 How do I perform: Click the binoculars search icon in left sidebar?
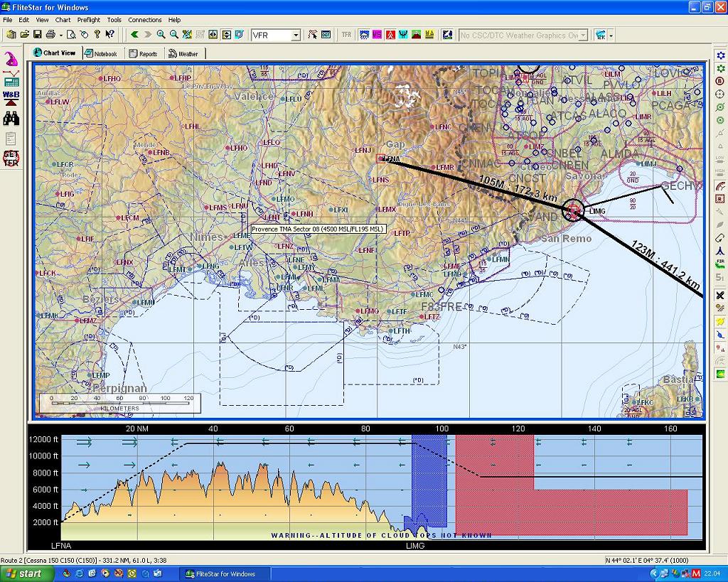(x=11, y=119)
